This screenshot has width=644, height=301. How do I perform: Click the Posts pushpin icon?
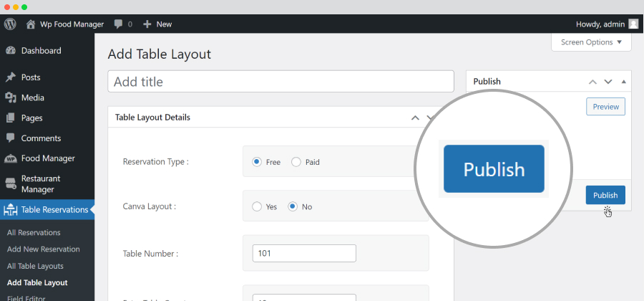(x=11, y=77)
